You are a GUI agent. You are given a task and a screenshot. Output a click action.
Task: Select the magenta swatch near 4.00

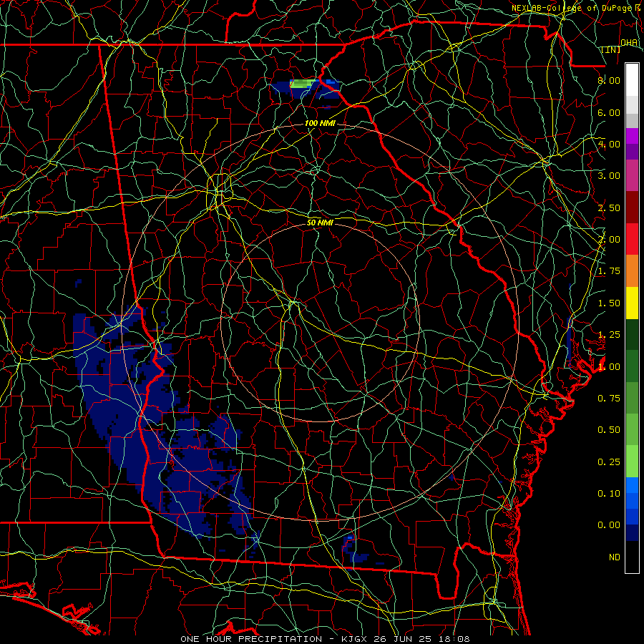(x=632, y=136)
